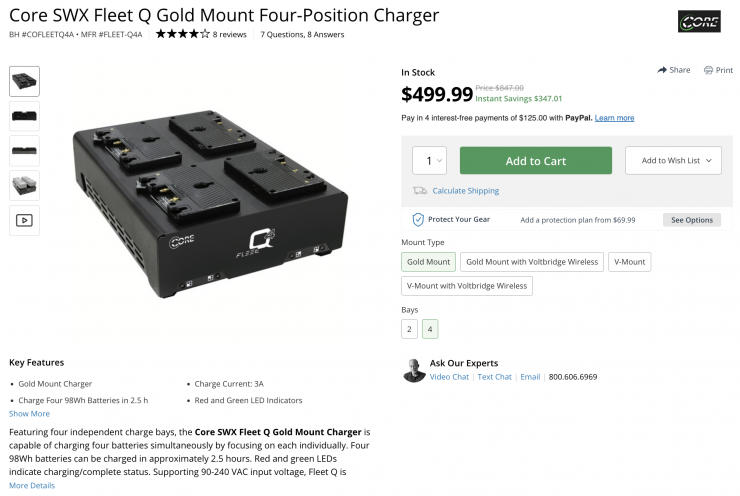Image resolution: width=740 pixels, height=496 pixels.
Task: Open the 8 reviews link
Action: [x=230, y=34]
